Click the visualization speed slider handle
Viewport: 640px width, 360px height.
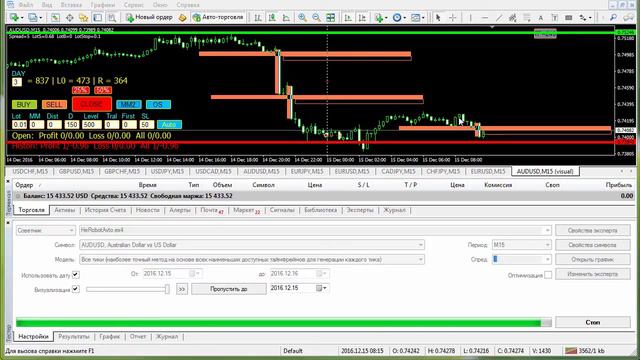click(x=167, y=289)
